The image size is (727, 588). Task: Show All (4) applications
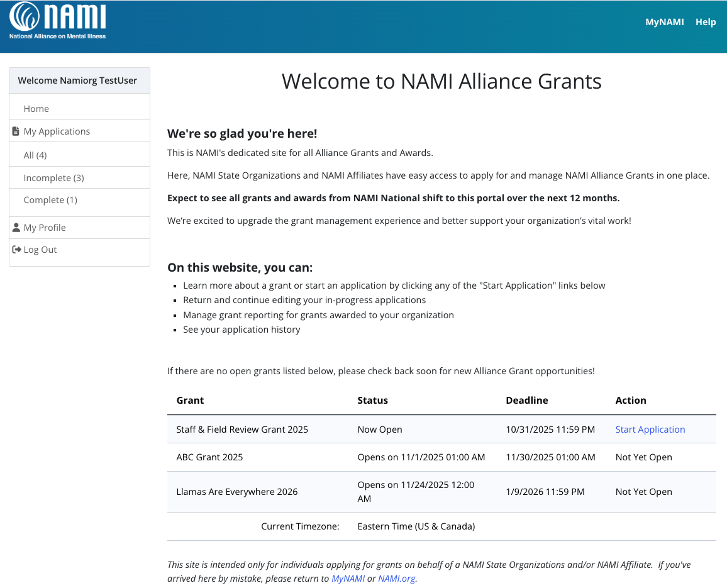tap(35, 155)
